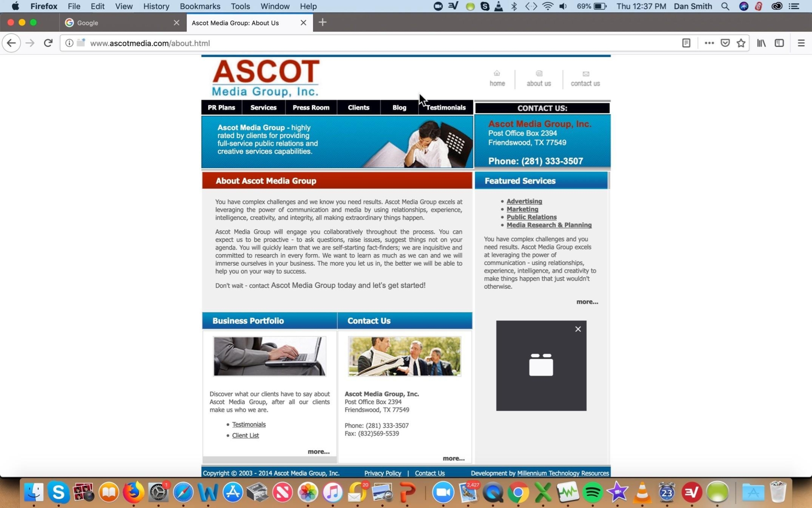Open the Trash in the Dock
Screen dimensions: 812x508
tap(778, 492)
